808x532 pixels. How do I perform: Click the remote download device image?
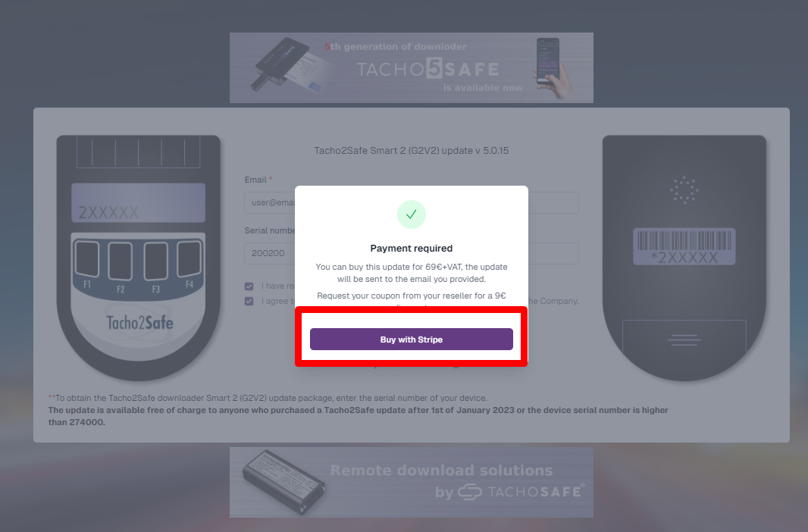(283, 482)
